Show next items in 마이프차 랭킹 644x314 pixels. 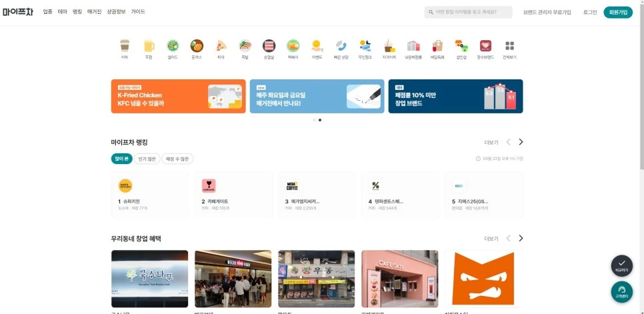tap(521, 142)
